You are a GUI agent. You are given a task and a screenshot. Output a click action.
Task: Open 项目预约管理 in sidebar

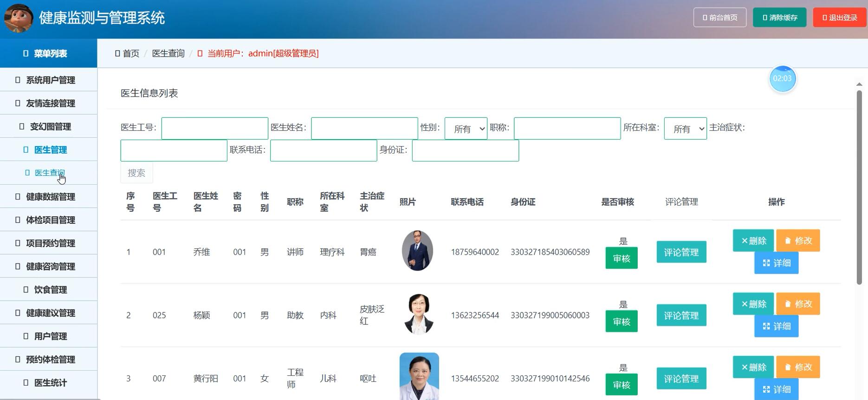49,243
